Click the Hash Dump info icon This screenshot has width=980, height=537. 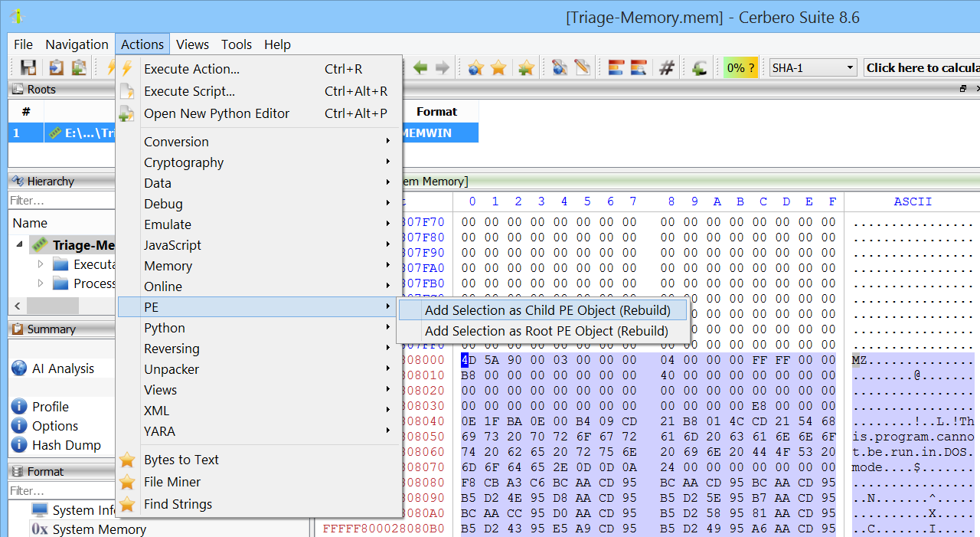[19, 445]
